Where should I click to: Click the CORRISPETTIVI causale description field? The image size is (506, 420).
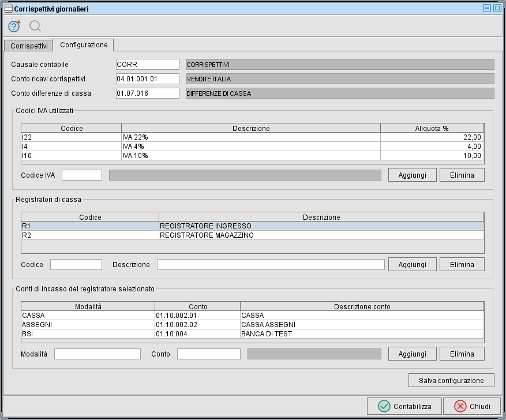pyautogui.click(x=340, y=64)
